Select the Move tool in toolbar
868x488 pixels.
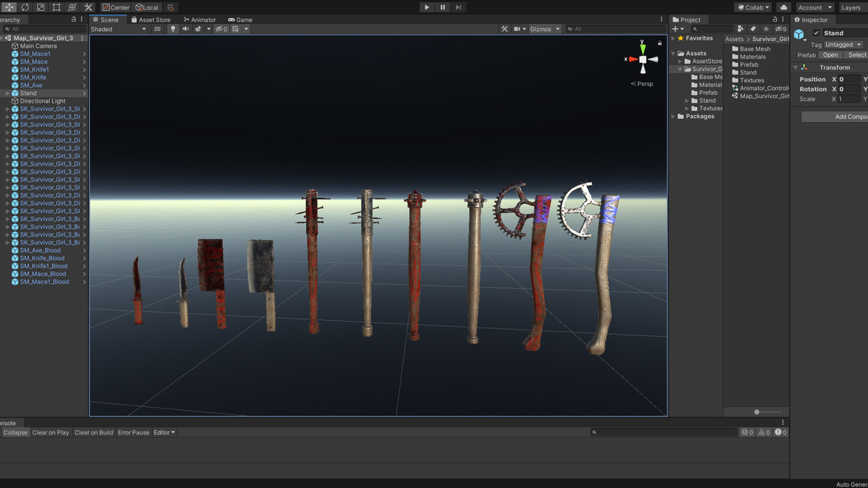click(9, 7)
